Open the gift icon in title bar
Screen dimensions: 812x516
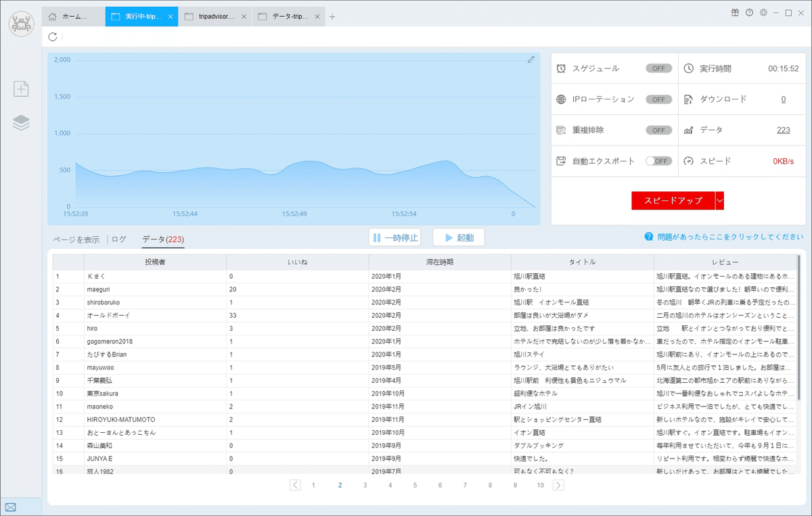point(735,12)
